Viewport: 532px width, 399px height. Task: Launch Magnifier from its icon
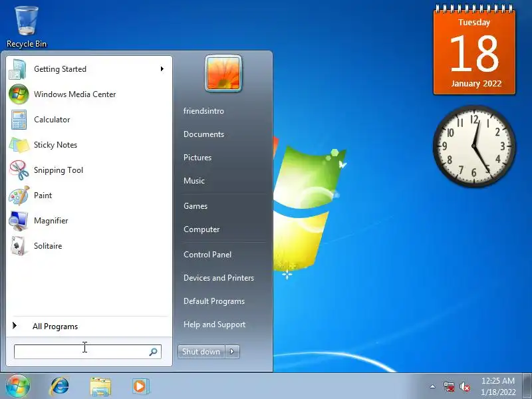(x=19, y=221)
